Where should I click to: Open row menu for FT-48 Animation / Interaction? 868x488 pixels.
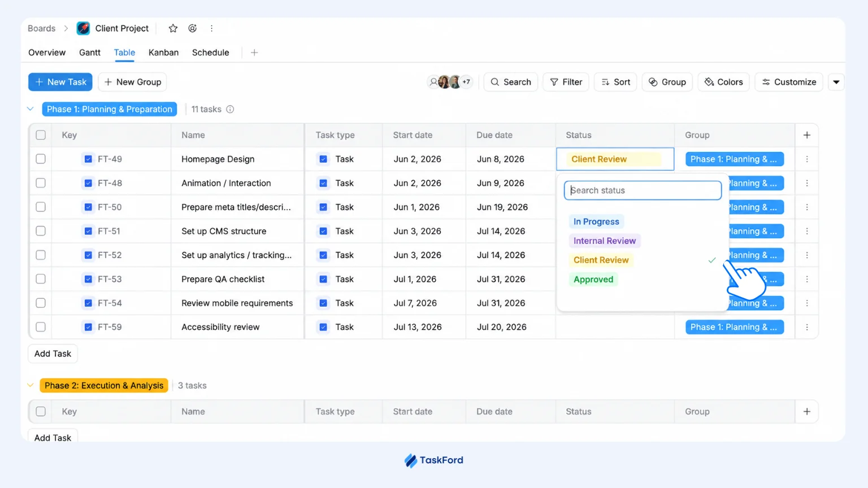[x=807, y=183]
